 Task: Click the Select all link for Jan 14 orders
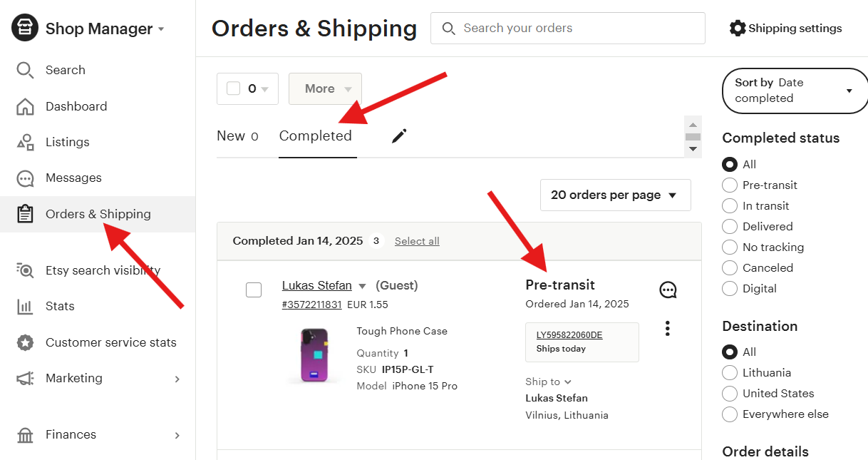coord(416,241)
